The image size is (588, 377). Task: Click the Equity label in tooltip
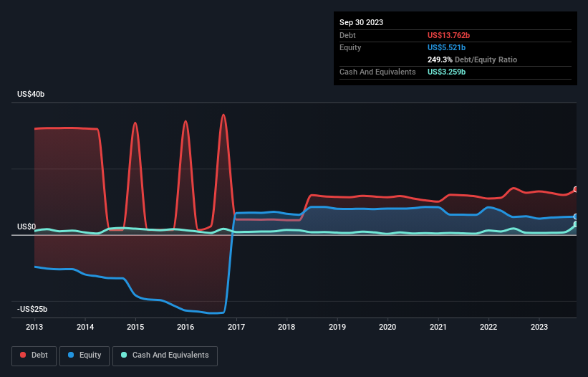point(350,47)
